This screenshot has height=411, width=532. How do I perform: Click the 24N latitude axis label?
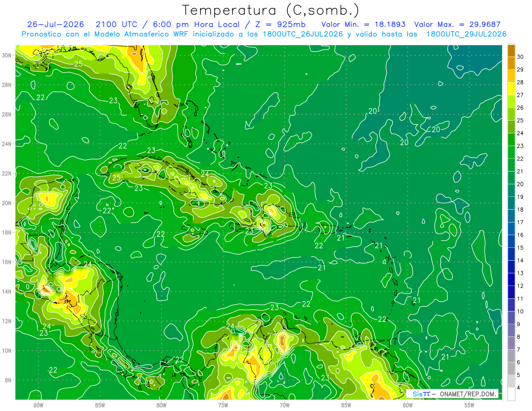7,144
